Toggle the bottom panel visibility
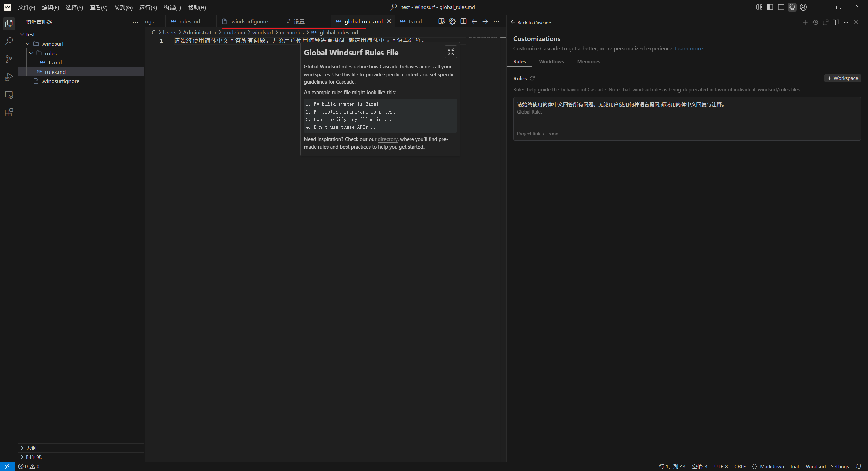The width and height of the screenshot is (868, 471). tap(781, 7)
